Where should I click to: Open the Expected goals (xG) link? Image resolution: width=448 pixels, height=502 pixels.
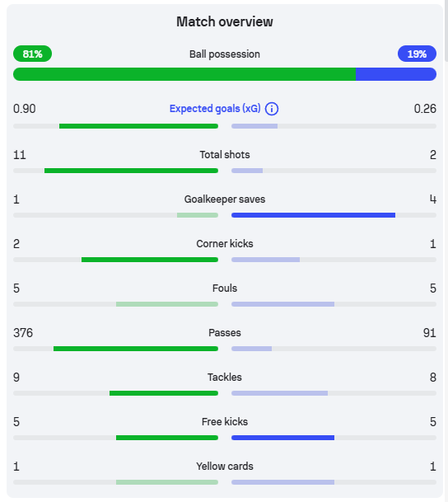215,109
